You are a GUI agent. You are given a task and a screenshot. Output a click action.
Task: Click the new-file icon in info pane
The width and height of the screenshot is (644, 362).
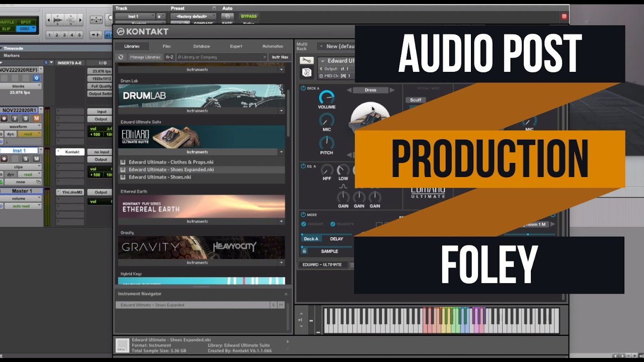pos(122,345)
